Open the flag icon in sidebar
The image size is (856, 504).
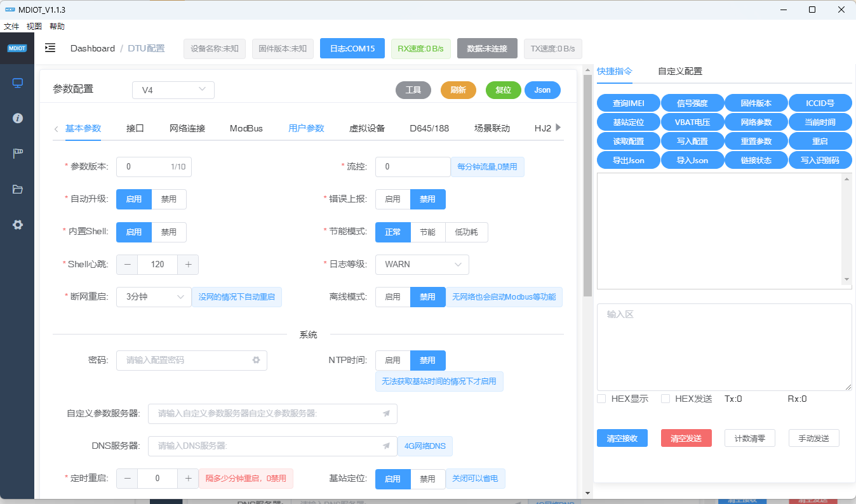tap(18, 154)
